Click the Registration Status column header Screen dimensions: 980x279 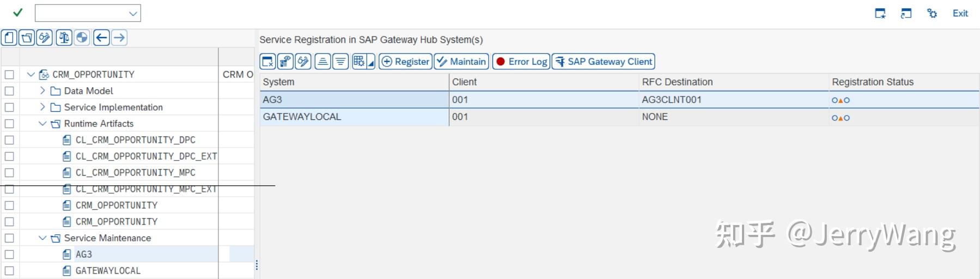904,82
